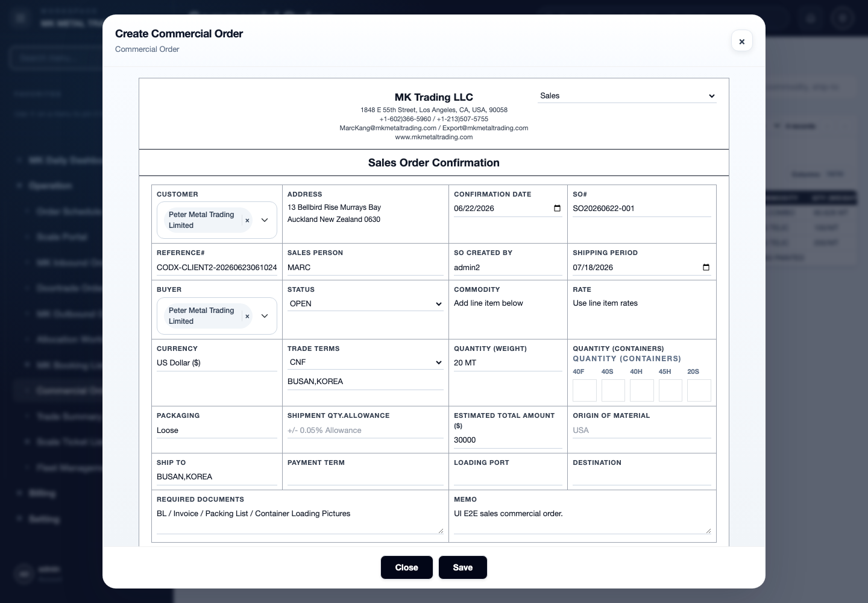Viewport: 868px width, 603px height.
Task: Click the 40F container quantity box
Action: coord(585,391)
